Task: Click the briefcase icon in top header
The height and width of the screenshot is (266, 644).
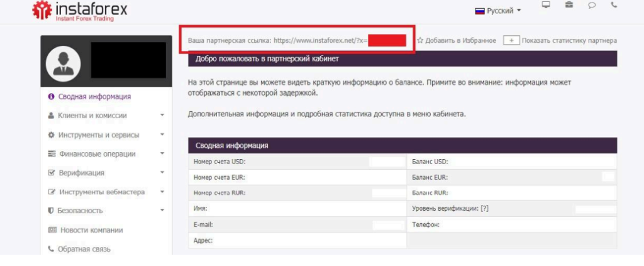Action: coord(569,5)
